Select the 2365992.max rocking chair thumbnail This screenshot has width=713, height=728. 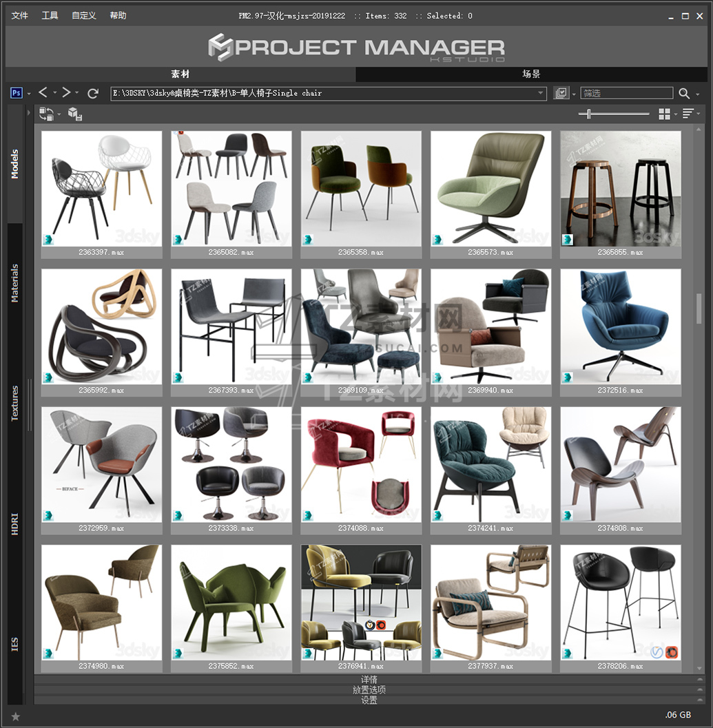point(102,326)
